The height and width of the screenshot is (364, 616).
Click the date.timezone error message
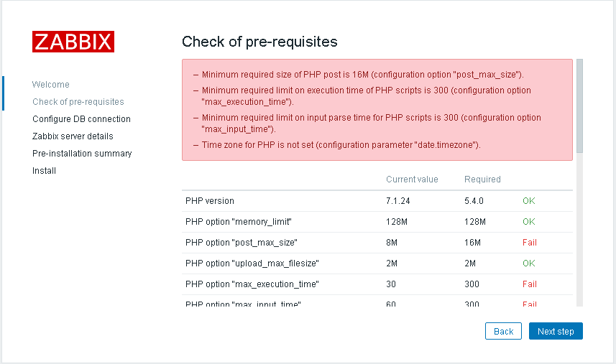click(x=341, y=145)
